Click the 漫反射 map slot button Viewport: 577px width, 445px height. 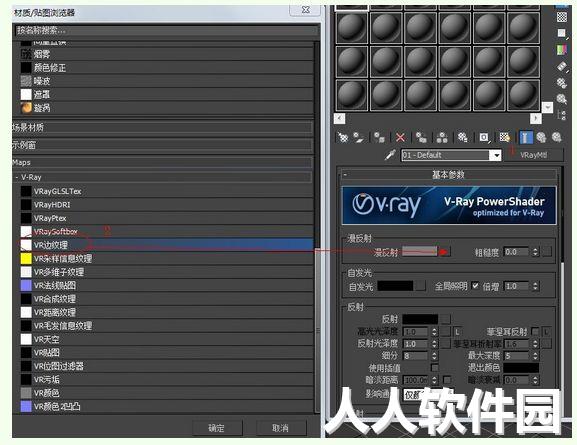click(x=445, y=252)
